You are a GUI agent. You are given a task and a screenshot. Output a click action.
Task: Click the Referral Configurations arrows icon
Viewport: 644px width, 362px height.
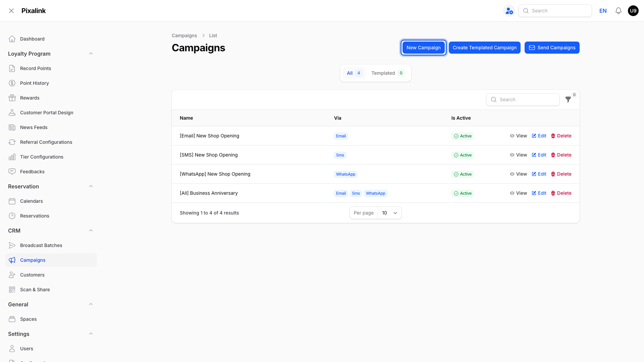point(12,142)
